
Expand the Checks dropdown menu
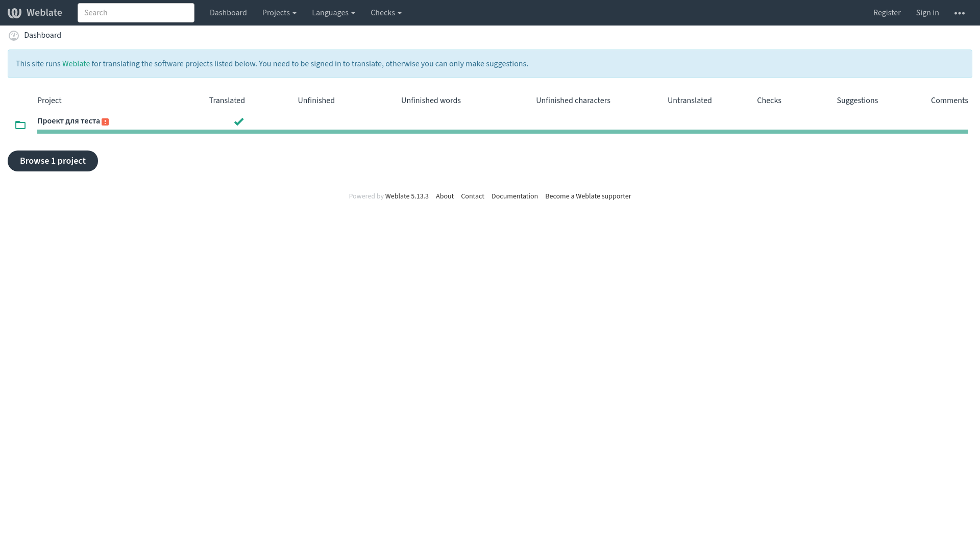point(386,13)
